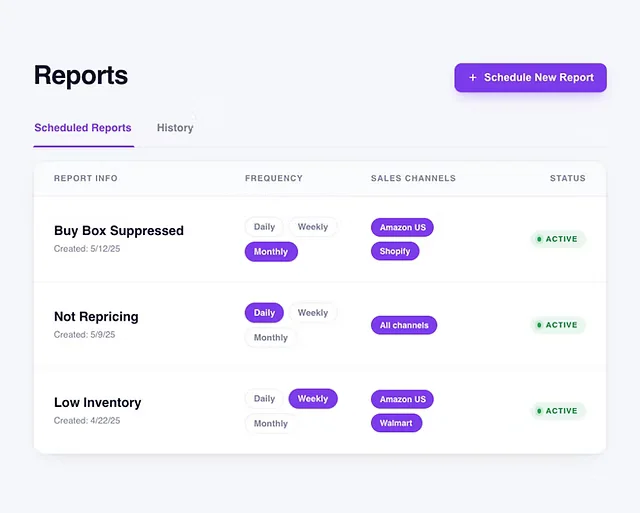Image resolution: width=640 pixels, height=513 pixels.
Task: Click Amazon US channel tag for Buy Box Suppressed
Action: pyautogui.click(x=402, y=227)
